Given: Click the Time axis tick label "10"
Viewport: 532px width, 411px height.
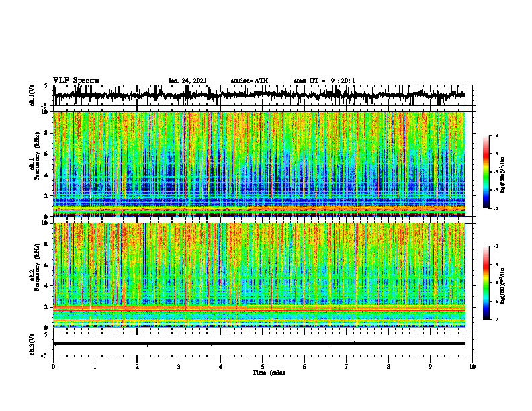Looking at the screenshot, I should [472, 367].
